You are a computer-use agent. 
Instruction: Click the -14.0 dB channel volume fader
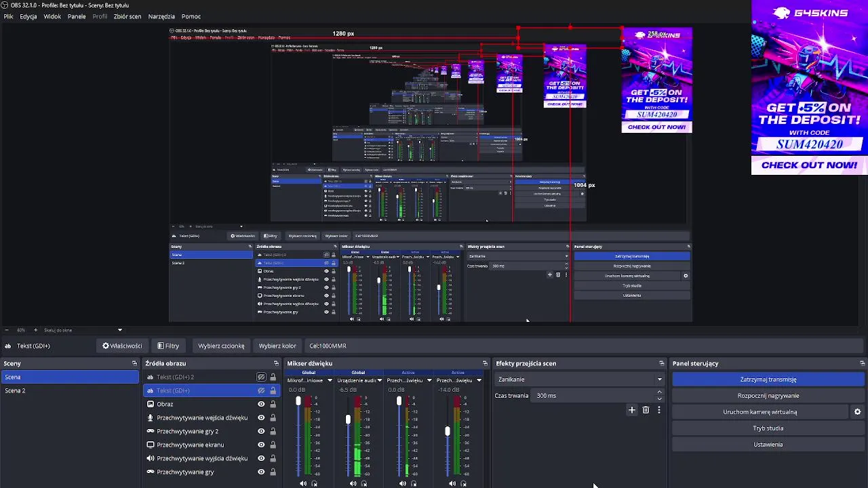tap(448, 431)
